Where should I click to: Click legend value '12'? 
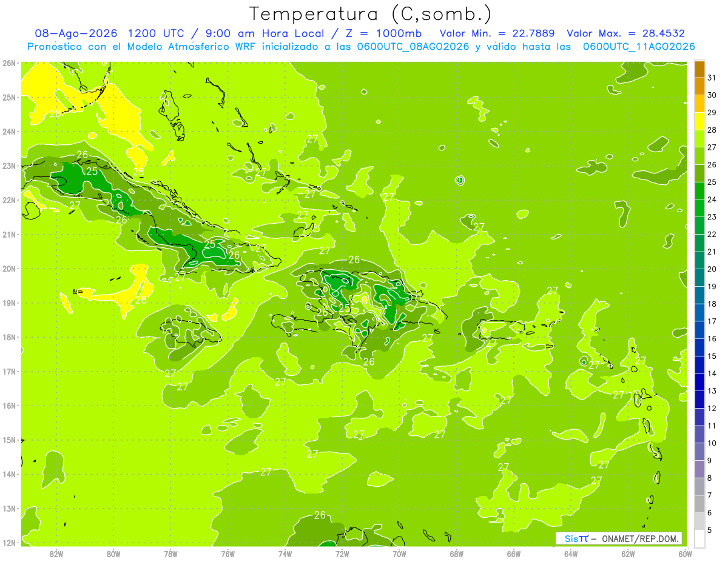[712, 408]
